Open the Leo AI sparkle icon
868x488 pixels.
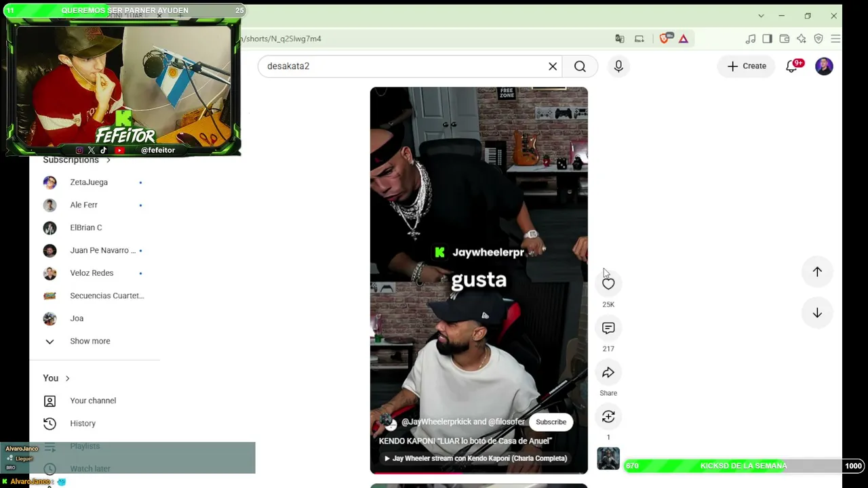coord(801,39)
